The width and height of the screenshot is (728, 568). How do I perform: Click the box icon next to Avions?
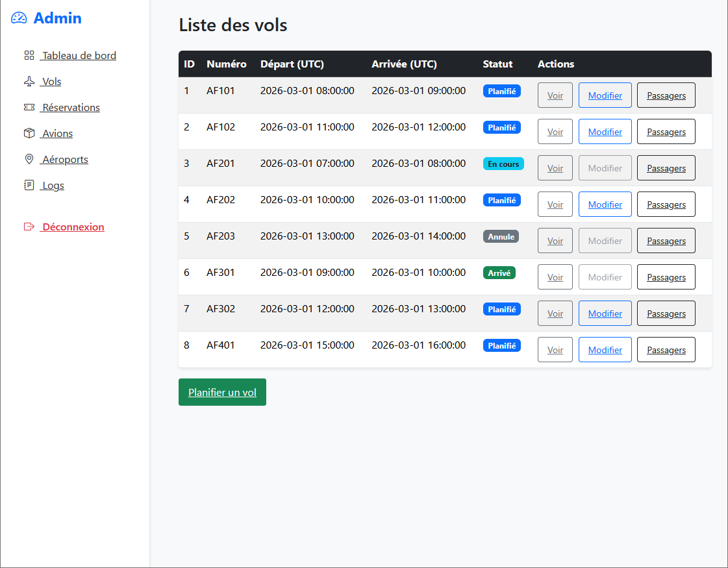(29, 133)
